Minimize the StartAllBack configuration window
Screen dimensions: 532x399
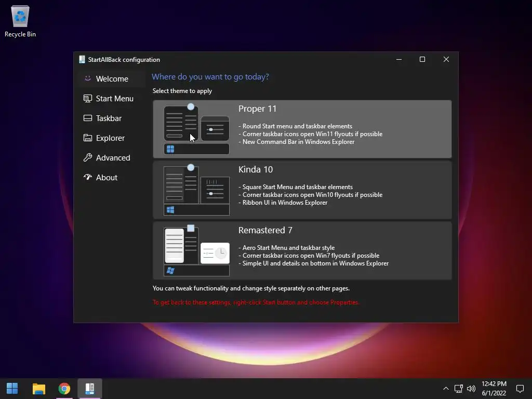[399, 59]
